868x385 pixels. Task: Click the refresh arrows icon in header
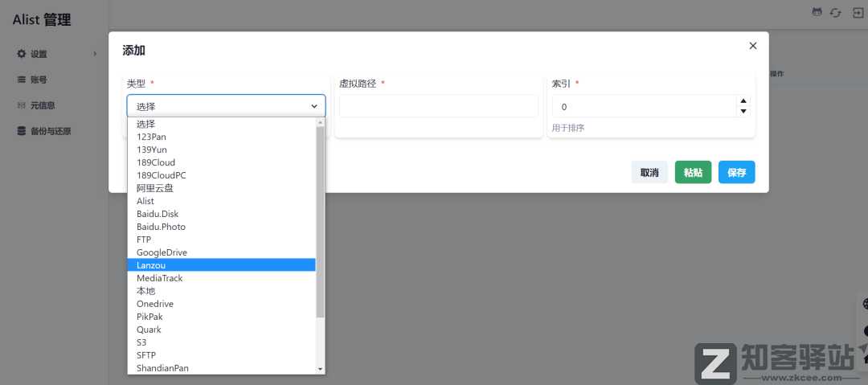pos(836,13)
